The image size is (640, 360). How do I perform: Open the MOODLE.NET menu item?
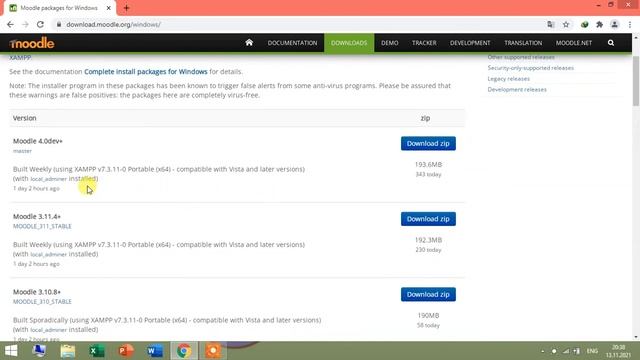[573, 43]
